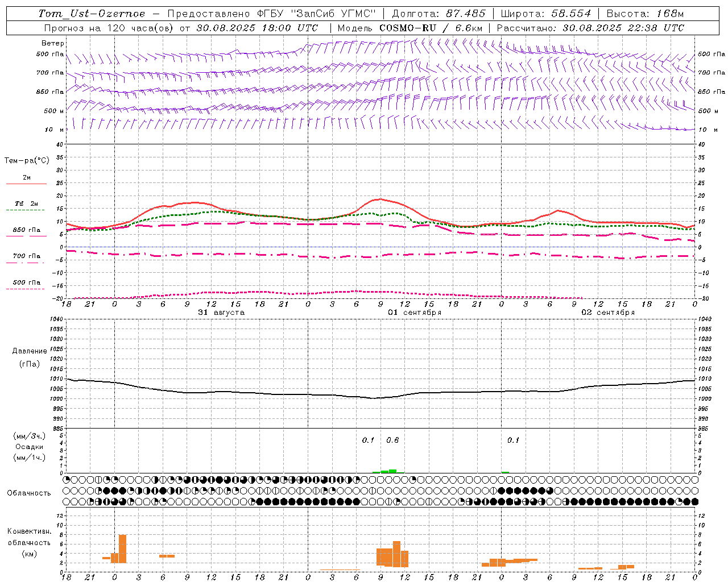Click the elevation value Высота: 168м
Screen dimensions: 728x582
(645, 14)
